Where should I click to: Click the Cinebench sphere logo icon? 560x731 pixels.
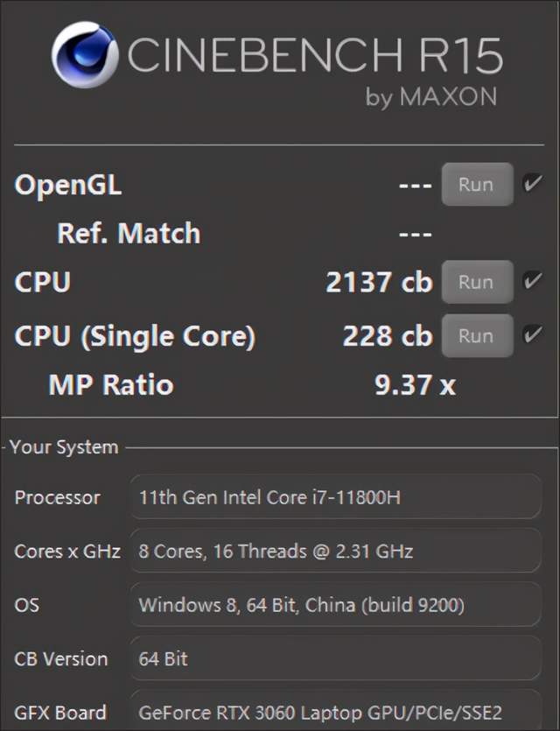[x=84, y=55]
